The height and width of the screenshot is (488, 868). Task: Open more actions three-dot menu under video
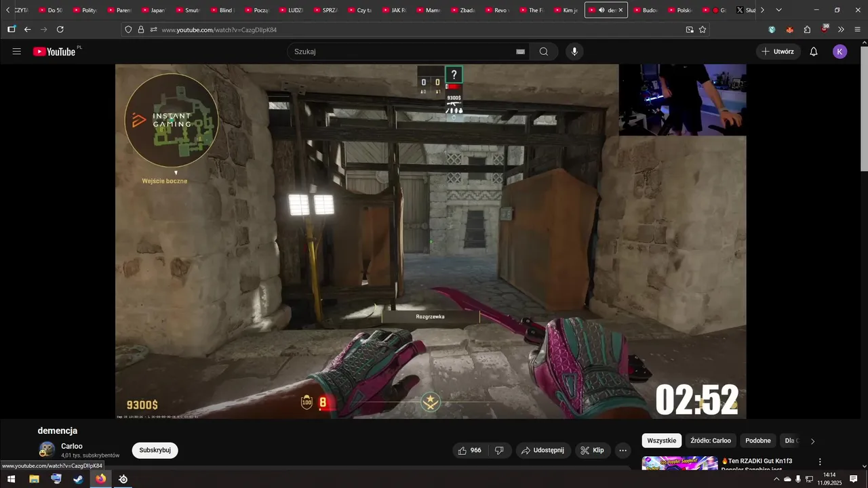click(x=623, y=450)
